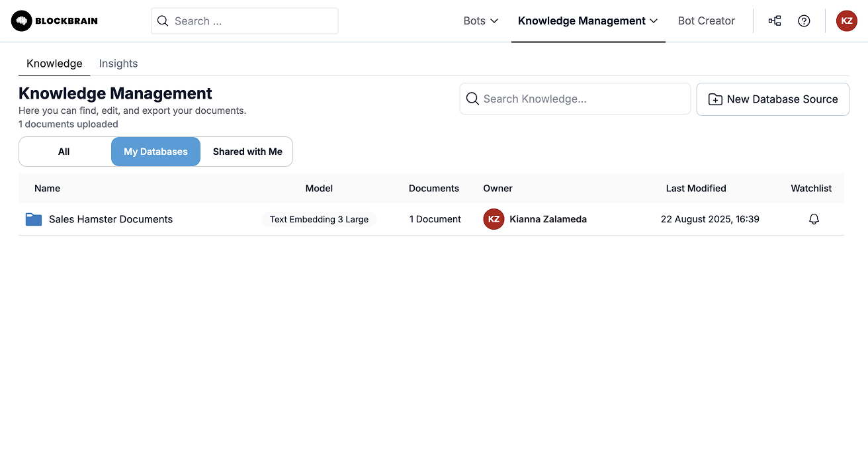868x464 pixels.
Task: Click the Search Knowledge input field
Action: (582, 99)
